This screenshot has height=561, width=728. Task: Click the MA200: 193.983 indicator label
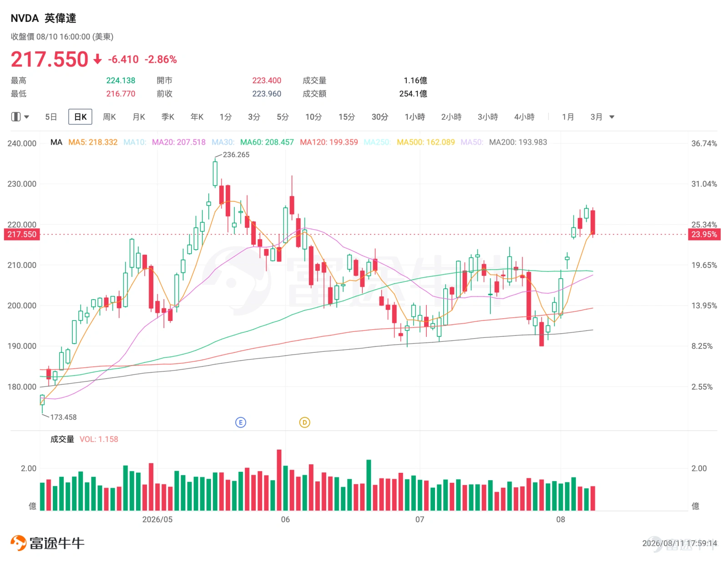click(518, 142)
